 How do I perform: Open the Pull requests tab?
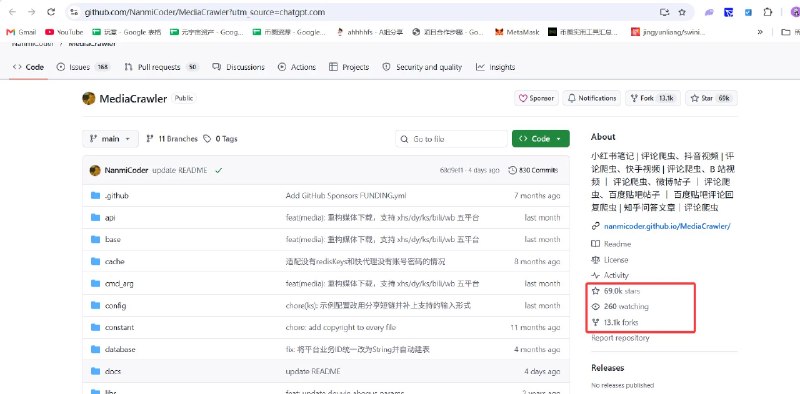161,67
